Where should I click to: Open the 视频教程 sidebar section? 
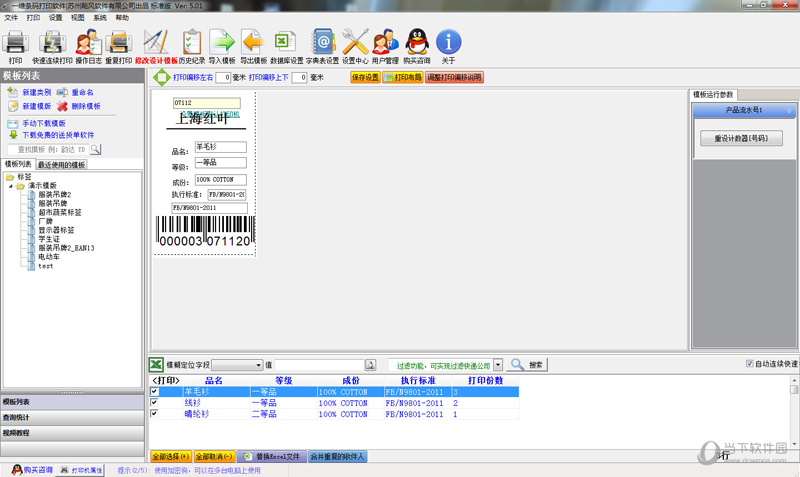72,433
